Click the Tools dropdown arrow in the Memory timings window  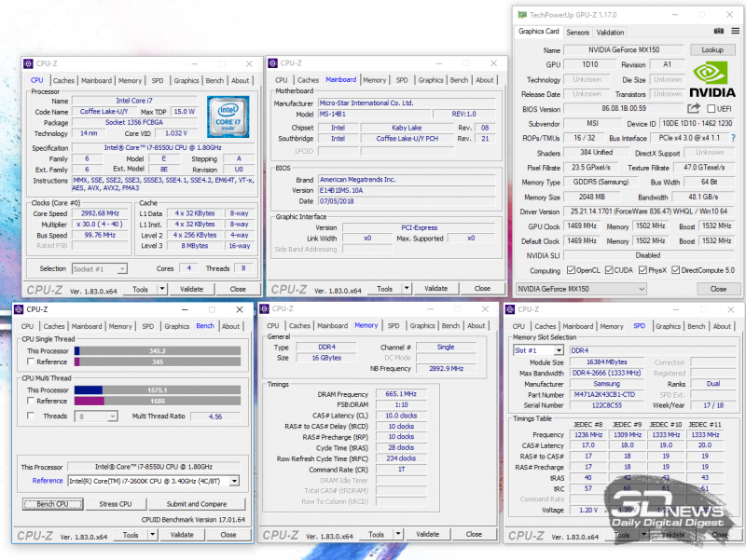click(398, 534)
